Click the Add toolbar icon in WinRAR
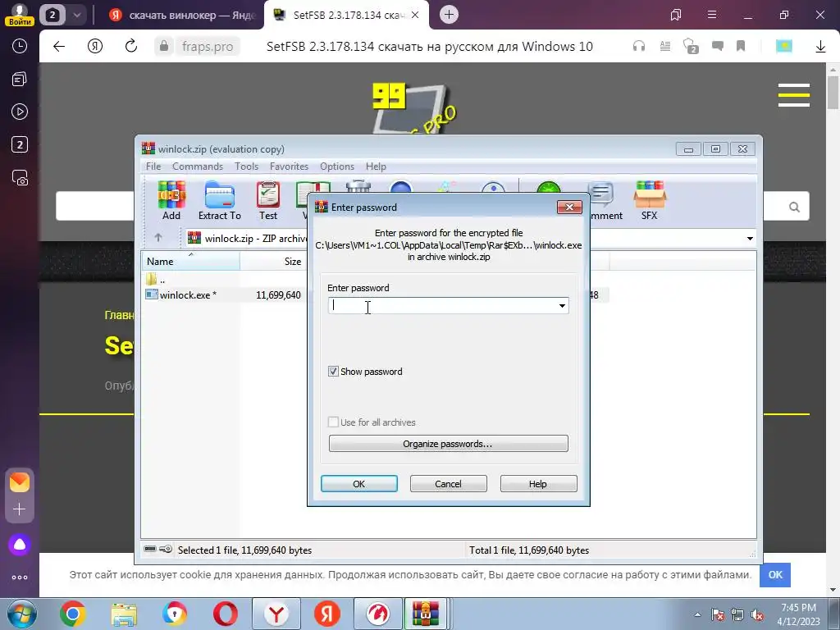Image resolution: width=840 pixels, height=630 pixels. click(x=171, y=200)
